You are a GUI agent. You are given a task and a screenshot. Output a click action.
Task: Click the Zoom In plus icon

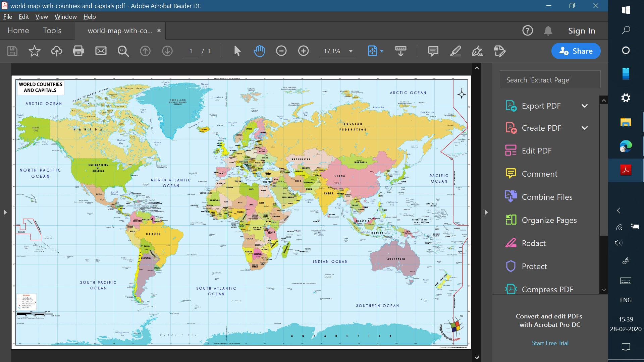point(303,51)
